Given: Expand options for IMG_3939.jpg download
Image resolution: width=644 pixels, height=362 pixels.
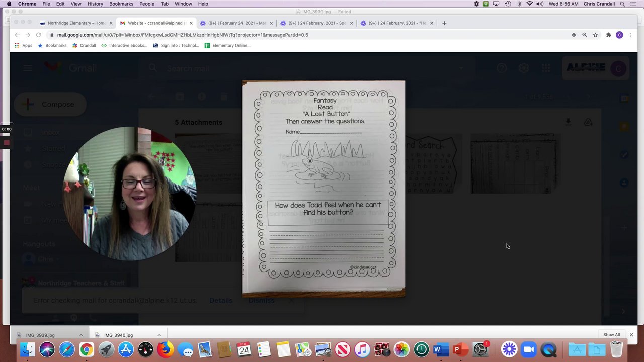Looking at the screenshot, I should coord(81,335).
